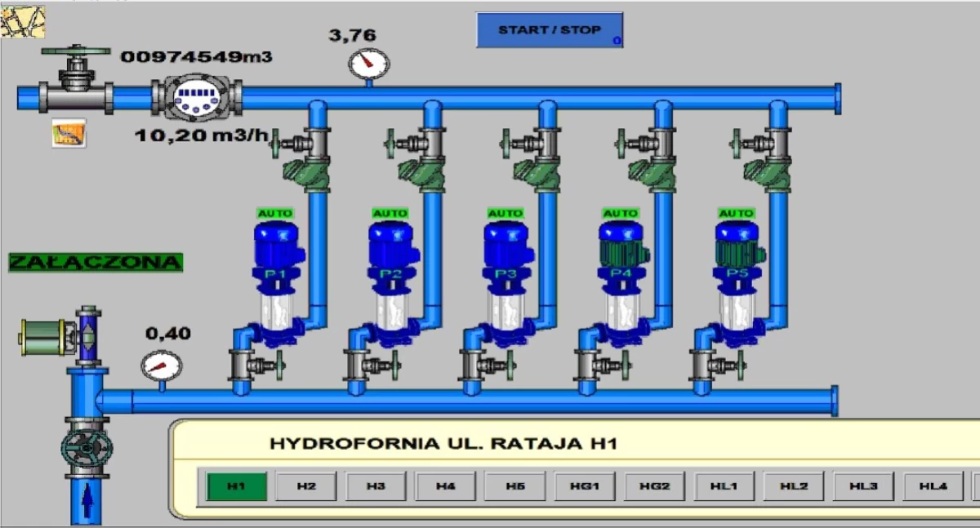The height and width of the screenshot is (528, 980).
Task: Switch to station H2 tab
Action: (x=306, y=486)
